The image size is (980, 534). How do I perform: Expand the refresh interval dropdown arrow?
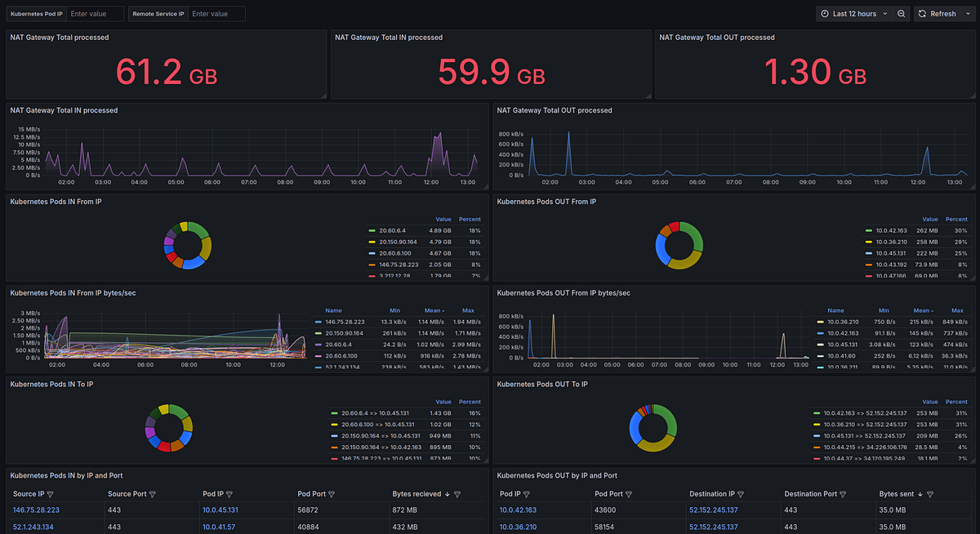coord(968,14)
